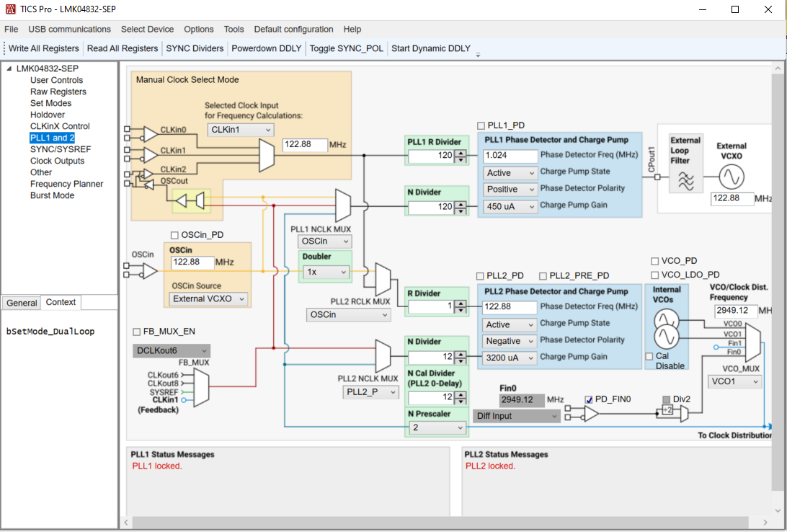Enable the FB_MUX_EN checkbox

pyautogui.click(x=135, y=331)
